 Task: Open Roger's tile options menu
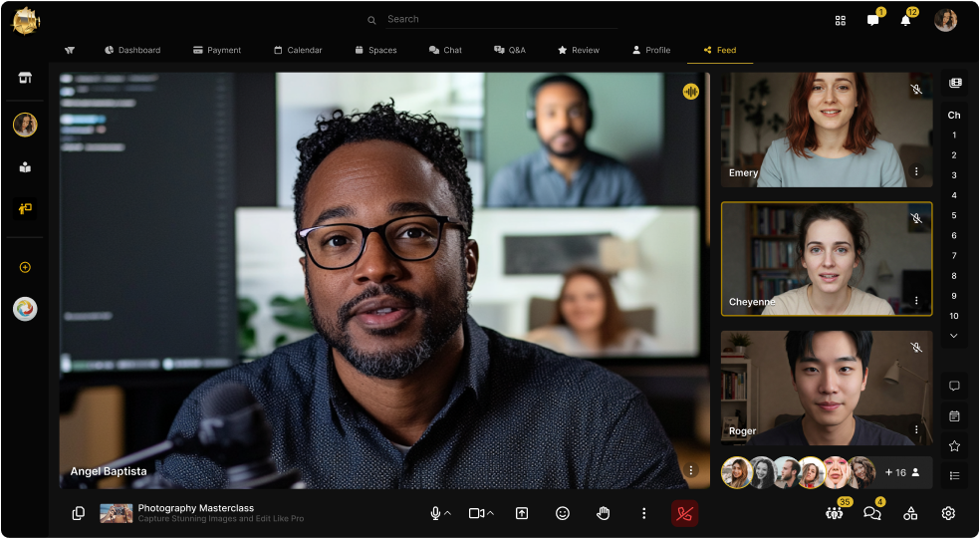click(916, 429)
